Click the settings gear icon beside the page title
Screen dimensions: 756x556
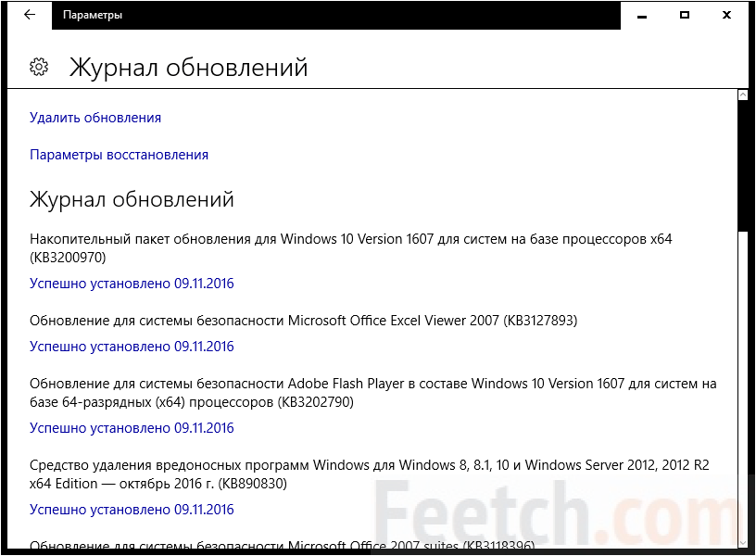[x=39, y=67]
